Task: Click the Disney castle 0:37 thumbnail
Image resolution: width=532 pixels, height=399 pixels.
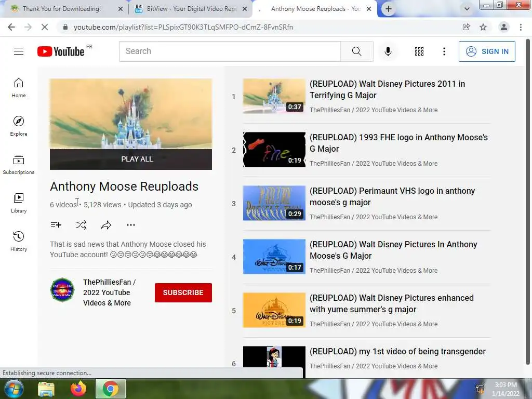Action: [274, 96]
